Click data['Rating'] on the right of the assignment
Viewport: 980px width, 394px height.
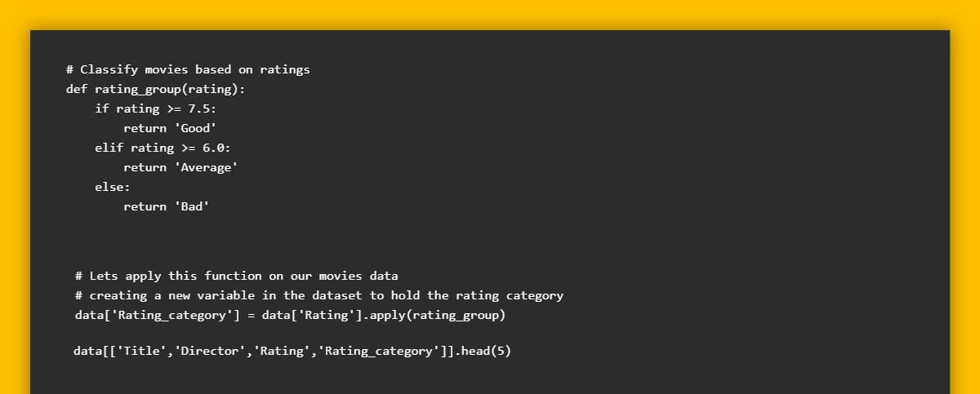click(312, 315)
